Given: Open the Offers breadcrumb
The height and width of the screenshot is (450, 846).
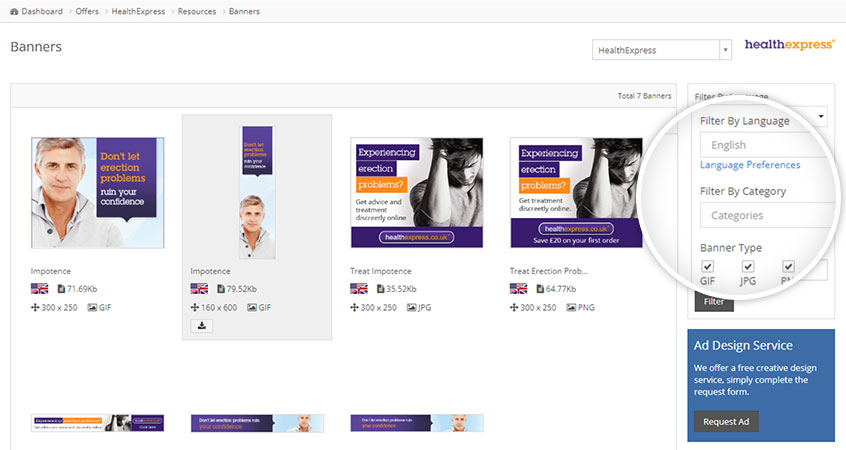Looking at the screenshot, I should 87,11.
